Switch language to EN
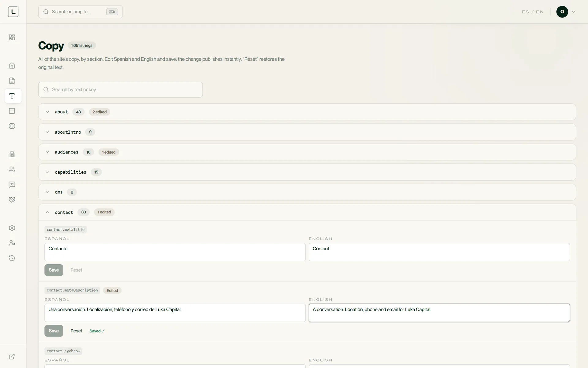Viewport: 588px width, 368px height. (x=540, y=12)
